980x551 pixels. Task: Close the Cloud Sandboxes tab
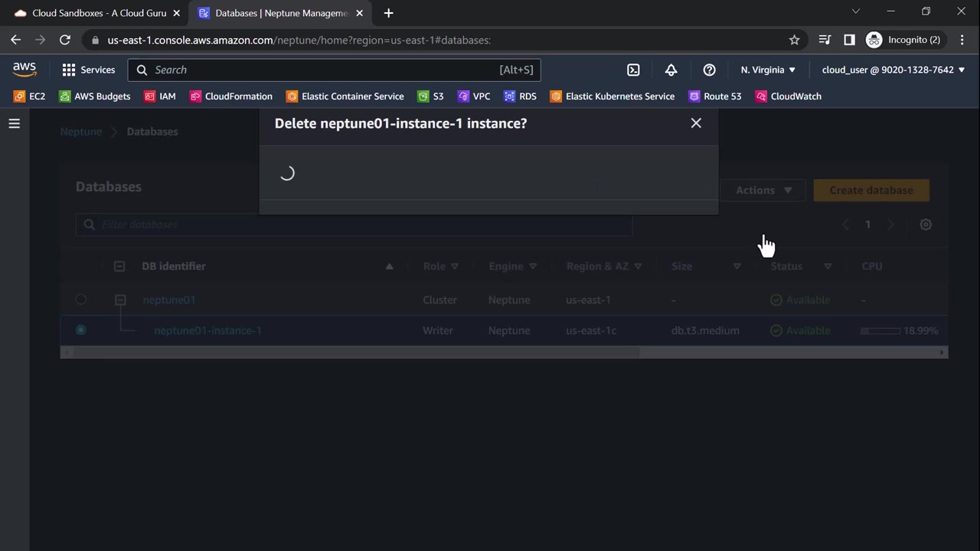pyautogui.click(x=177, y=13)
